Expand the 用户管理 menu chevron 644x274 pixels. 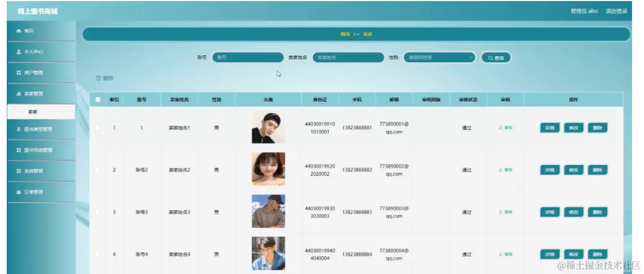(69, 73)
